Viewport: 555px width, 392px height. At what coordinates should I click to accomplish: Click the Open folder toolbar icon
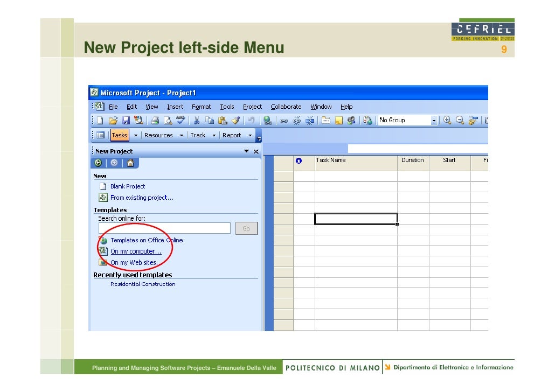113,120
